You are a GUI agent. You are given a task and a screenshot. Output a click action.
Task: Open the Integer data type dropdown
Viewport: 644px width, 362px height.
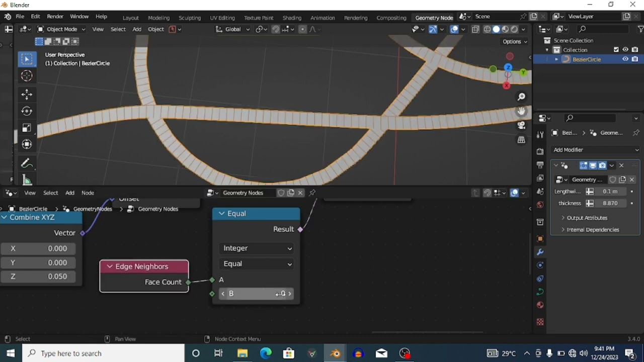[257, 248]
